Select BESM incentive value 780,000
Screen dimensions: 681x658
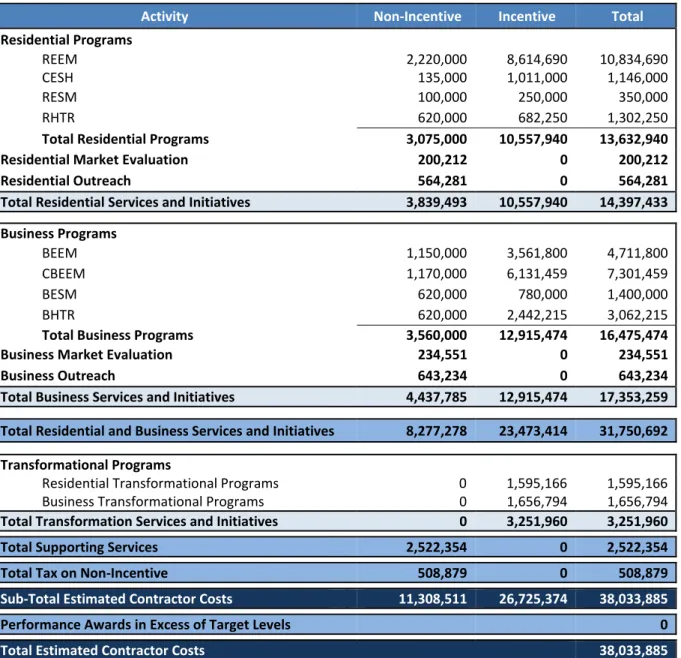pyautogui.click(x=542, y=294)
